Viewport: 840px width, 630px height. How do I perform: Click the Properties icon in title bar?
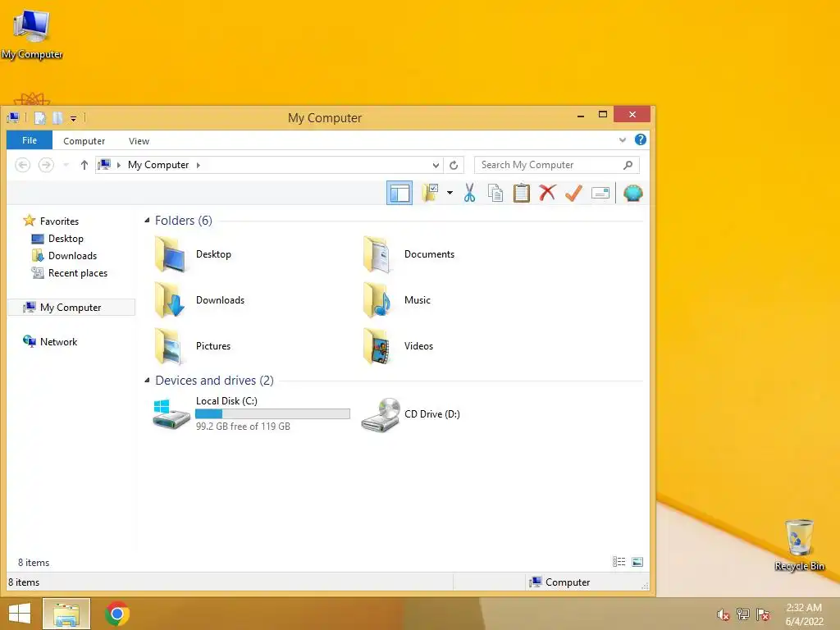[x=40, y=118]
